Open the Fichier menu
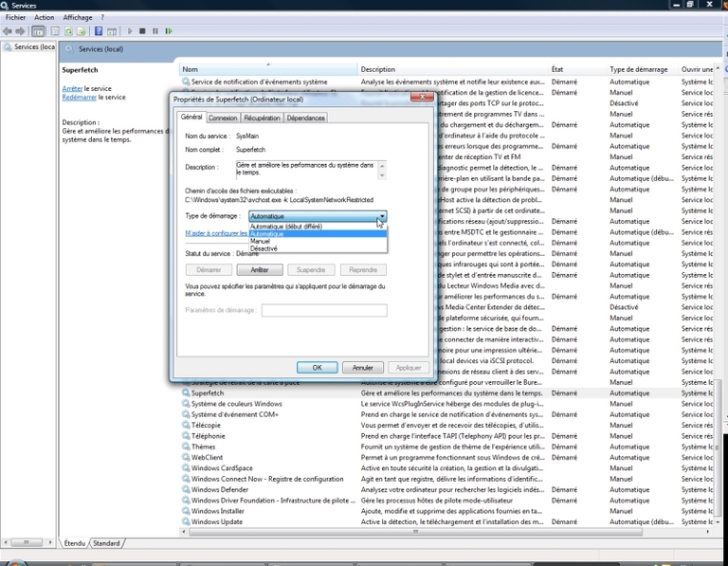This screenshot has width=728, height=566. pyautogui.click(x=15, y=17)
